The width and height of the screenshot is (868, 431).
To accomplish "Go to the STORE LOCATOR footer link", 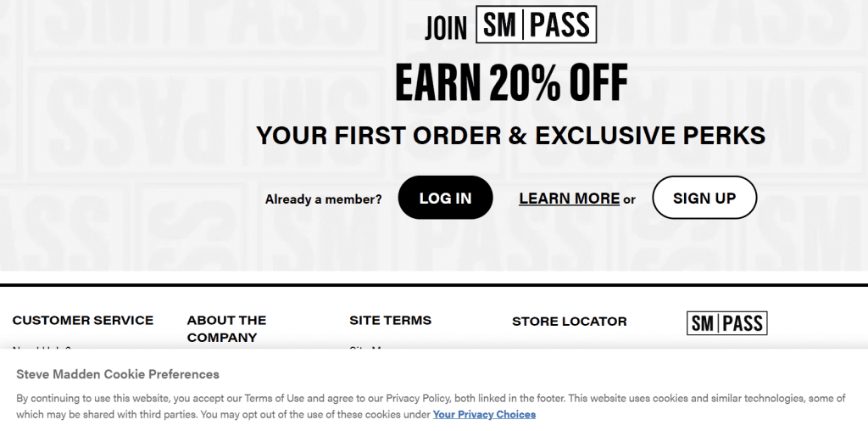I will pyautogui.click(x=569, y=321).
